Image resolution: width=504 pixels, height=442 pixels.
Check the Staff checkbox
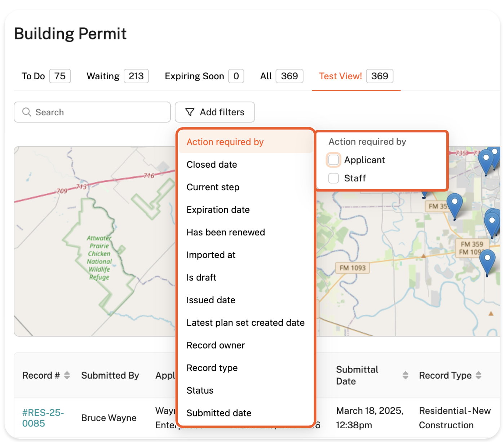tap(333, 178)
